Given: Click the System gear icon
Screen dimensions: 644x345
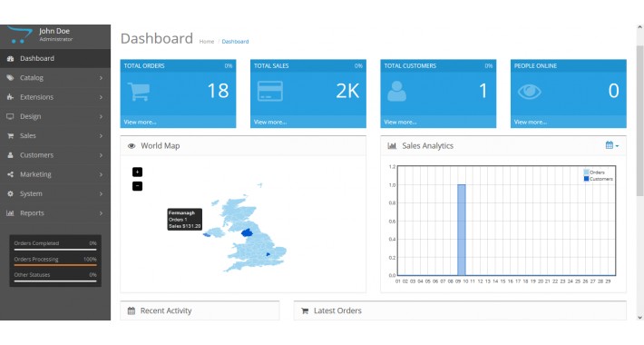Looking at the screenshot, I should point(10,193).
